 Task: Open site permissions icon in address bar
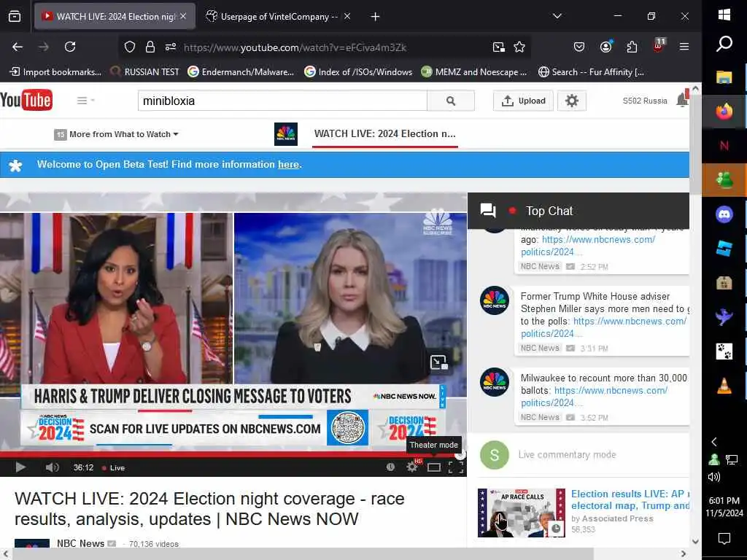coord(171,47)
